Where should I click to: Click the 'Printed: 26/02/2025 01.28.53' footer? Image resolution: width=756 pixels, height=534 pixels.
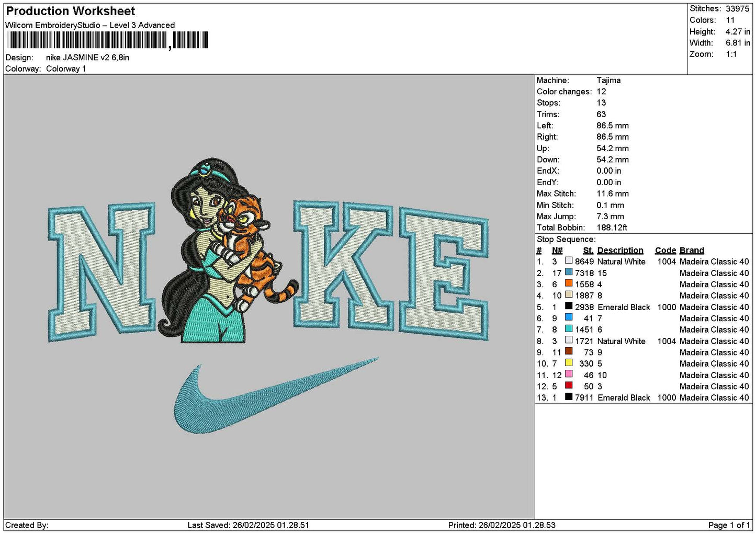tap(502, 525)
